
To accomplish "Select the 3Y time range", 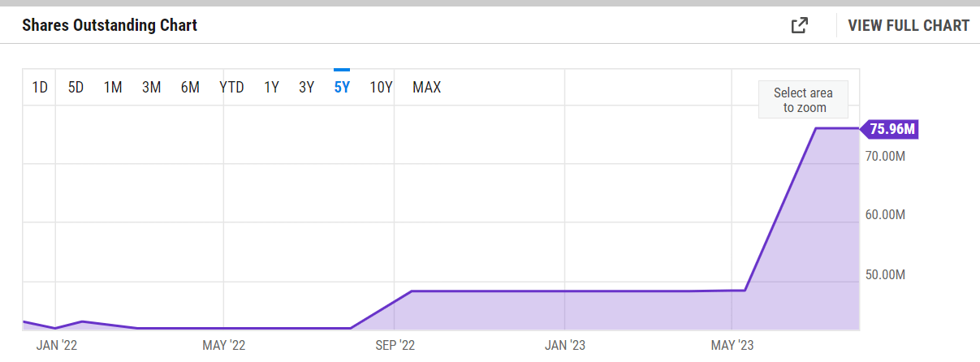I will (306, 87).
